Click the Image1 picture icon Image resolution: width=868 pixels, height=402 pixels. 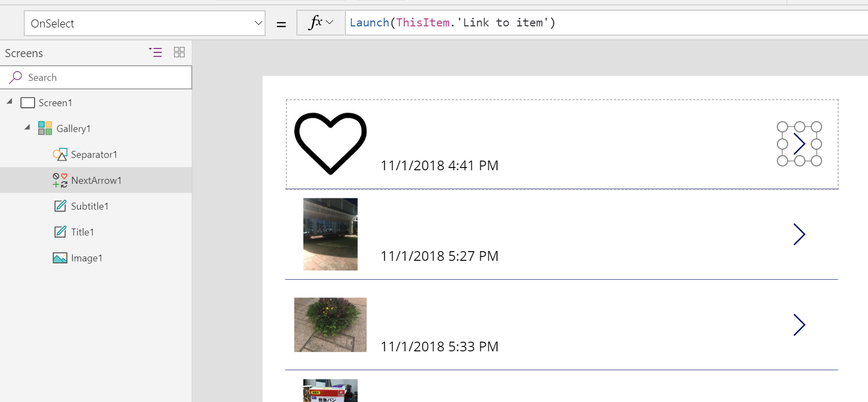[x=60, y=258]
